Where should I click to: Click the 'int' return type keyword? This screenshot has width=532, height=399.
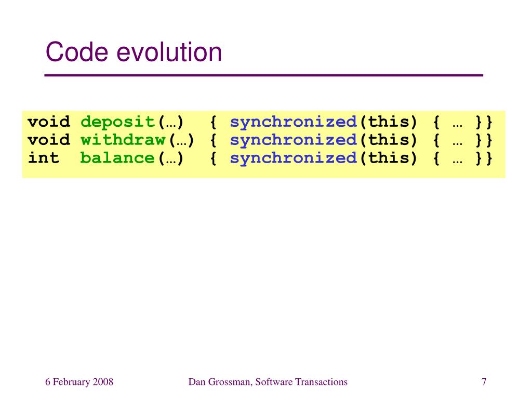click(44, 158)
